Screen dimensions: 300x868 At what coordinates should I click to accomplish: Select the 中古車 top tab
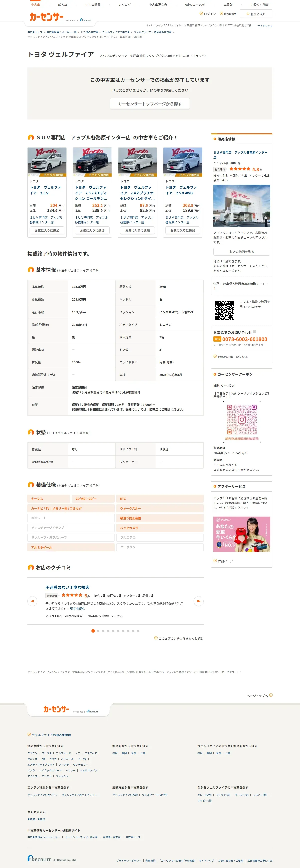(35, 5)
